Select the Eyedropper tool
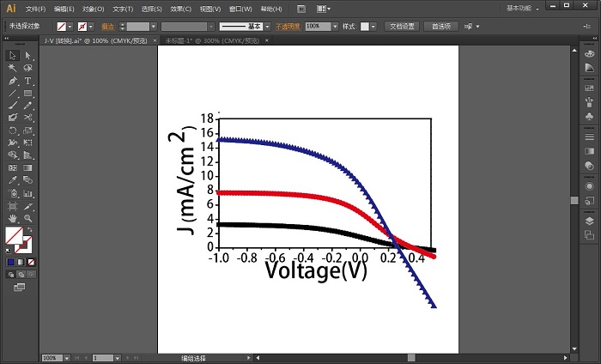This screenshot has width=601, height=364. 12,180
